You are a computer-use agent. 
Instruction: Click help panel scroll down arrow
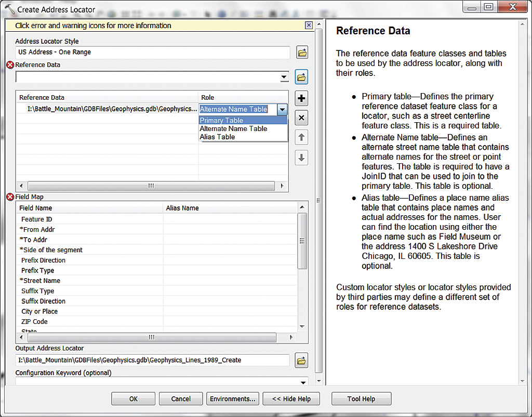pos(523,381)
